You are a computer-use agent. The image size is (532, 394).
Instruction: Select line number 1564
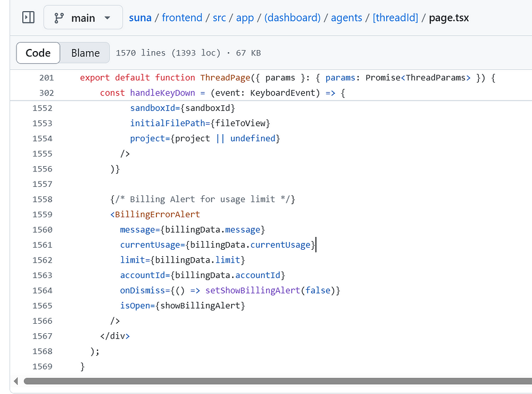43,291
